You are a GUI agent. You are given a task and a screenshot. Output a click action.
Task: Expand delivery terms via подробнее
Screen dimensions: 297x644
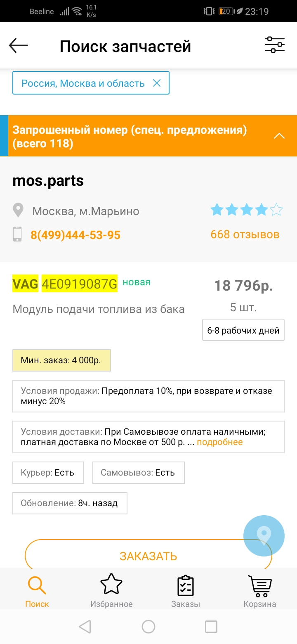tap(219, 442)
